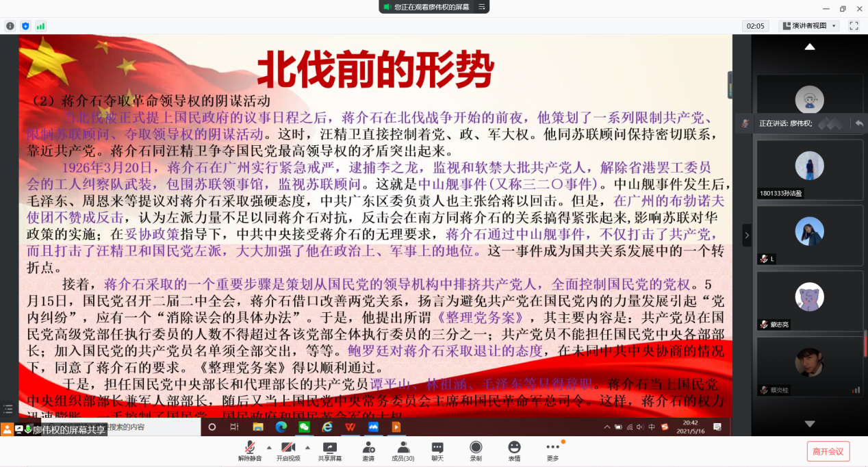Open menu beside 您正在观看廖伟权的屏幕 banner

(x=481, y=7)
